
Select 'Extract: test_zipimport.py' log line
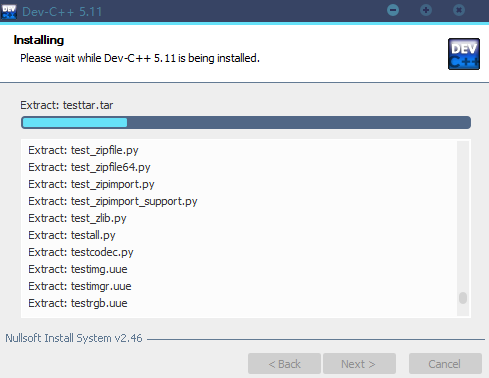click(x=91, y=184)
